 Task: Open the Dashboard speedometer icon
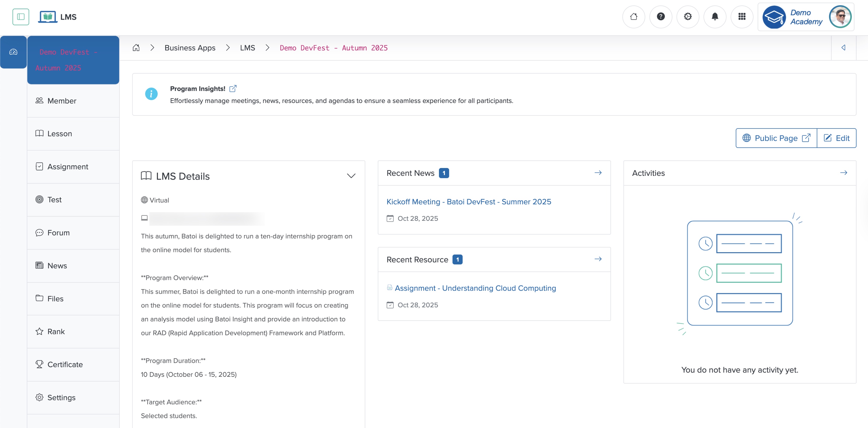[13, 51]
